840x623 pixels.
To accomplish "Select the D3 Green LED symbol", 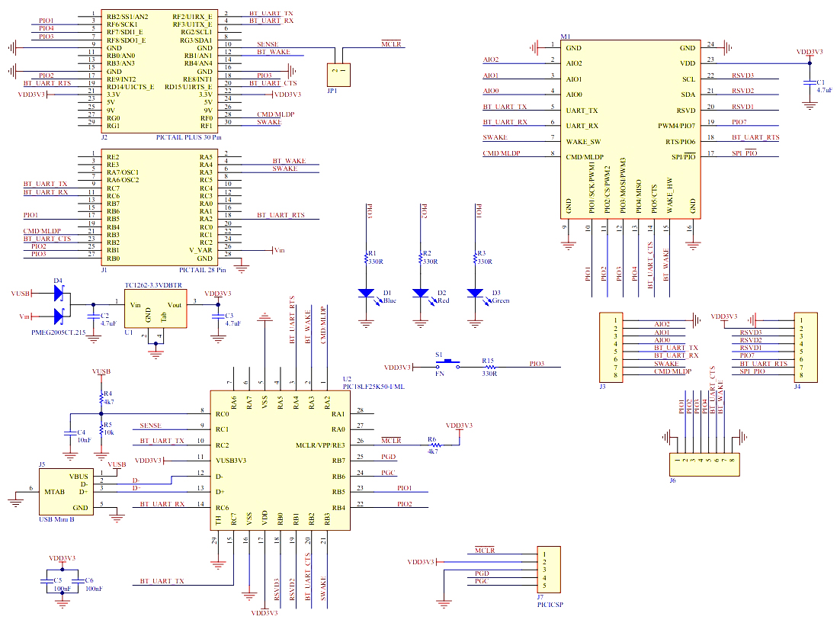I will coord(475,294).
